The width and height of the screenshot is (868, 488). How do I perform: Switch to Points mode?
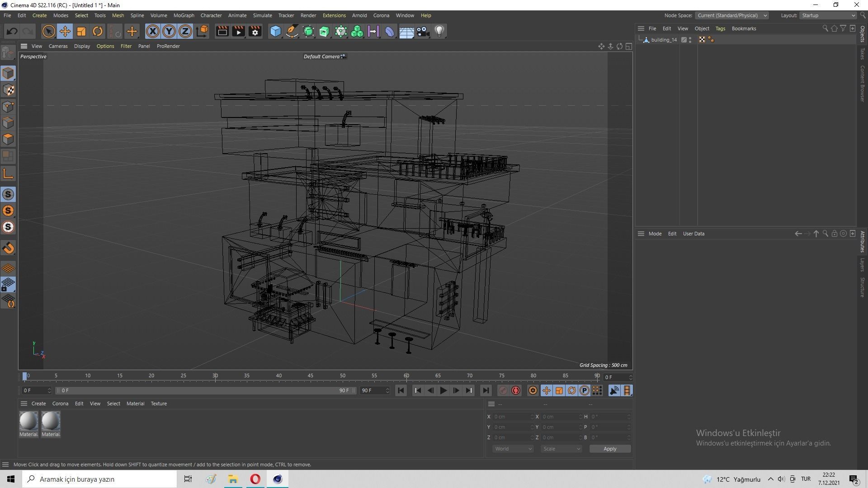point(8,107)
